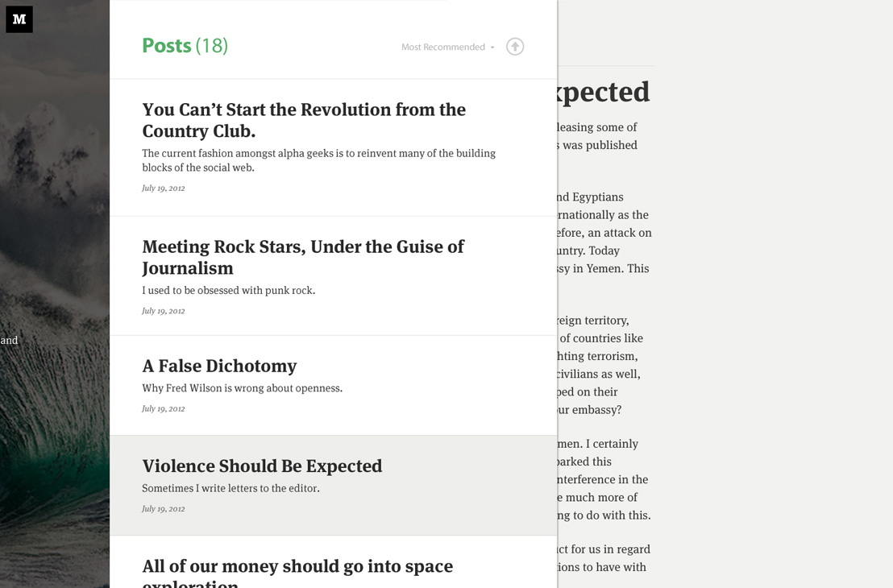Open the 'A False Dichotomy' post

[219, 366]
